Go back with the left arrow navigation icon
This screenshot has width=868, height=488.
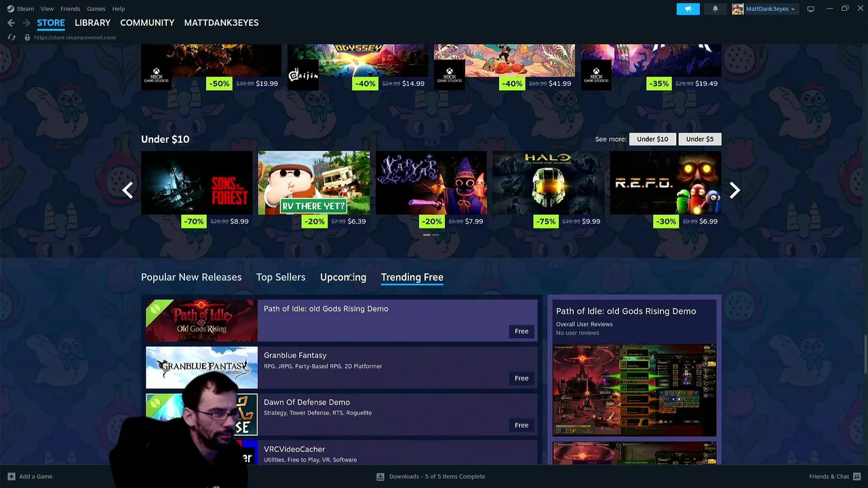point(11,22)
